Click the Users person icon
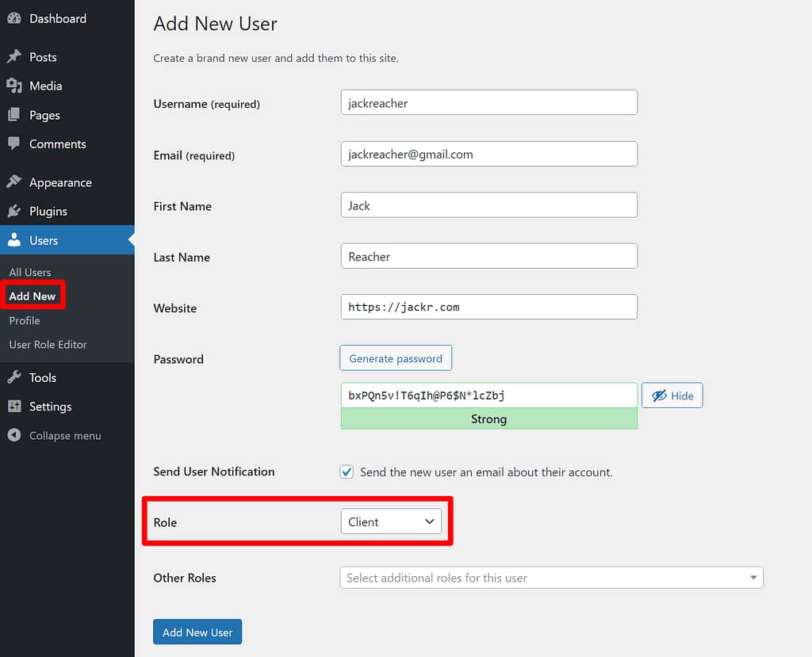Viewport: 812px width, 657px height. (14, 239)
